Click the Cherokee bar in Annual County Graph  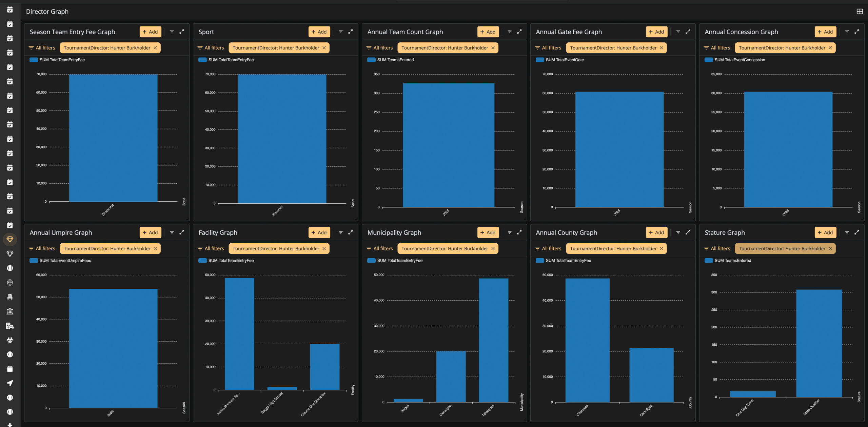coord(587,340)
